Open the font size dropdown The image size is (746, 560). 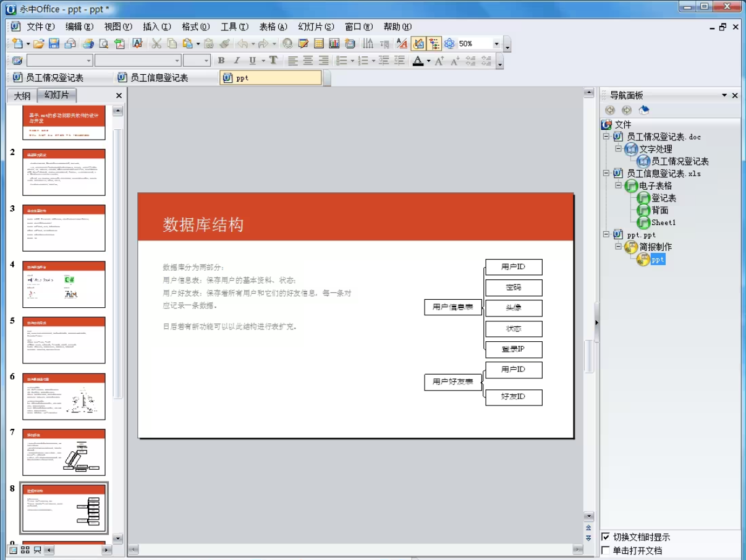pos(206,61)
